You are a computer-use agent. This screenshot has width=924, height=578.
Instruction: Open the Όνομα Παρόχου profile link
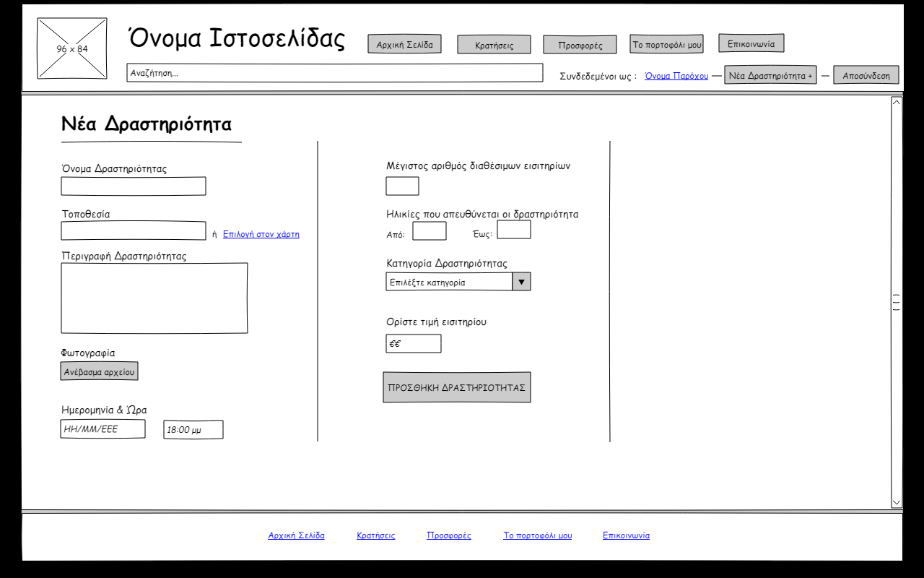(676, 76)
